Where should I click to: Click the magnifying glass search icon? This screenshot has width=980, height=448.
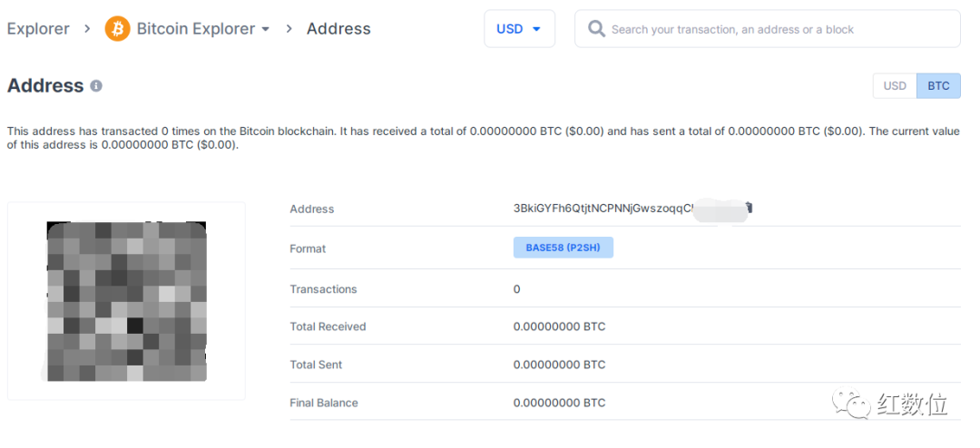pos(597,29)
